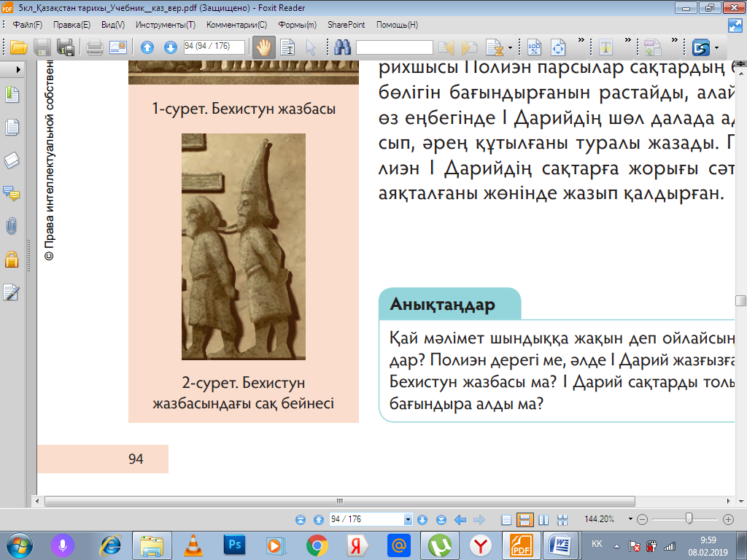The image size is (747, 560).
Task: Expand the typewriter toolbar overflow chevron
Action: 627,40
